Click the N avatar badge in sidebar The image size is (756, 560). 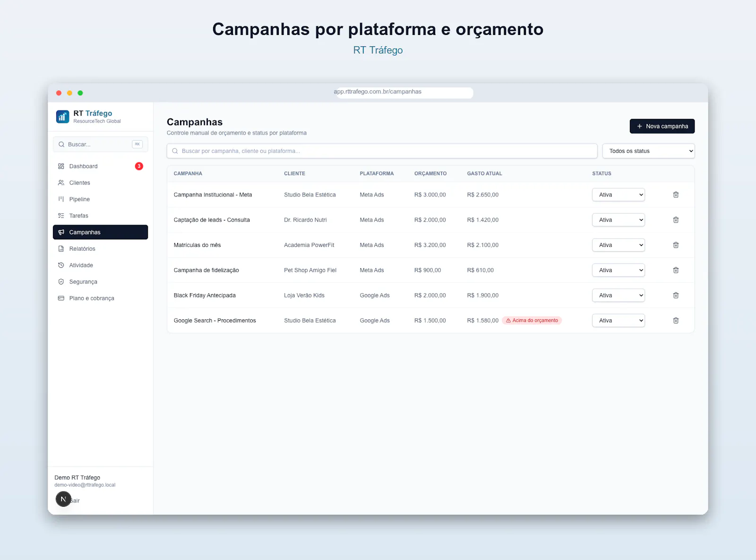coord(63,499)
